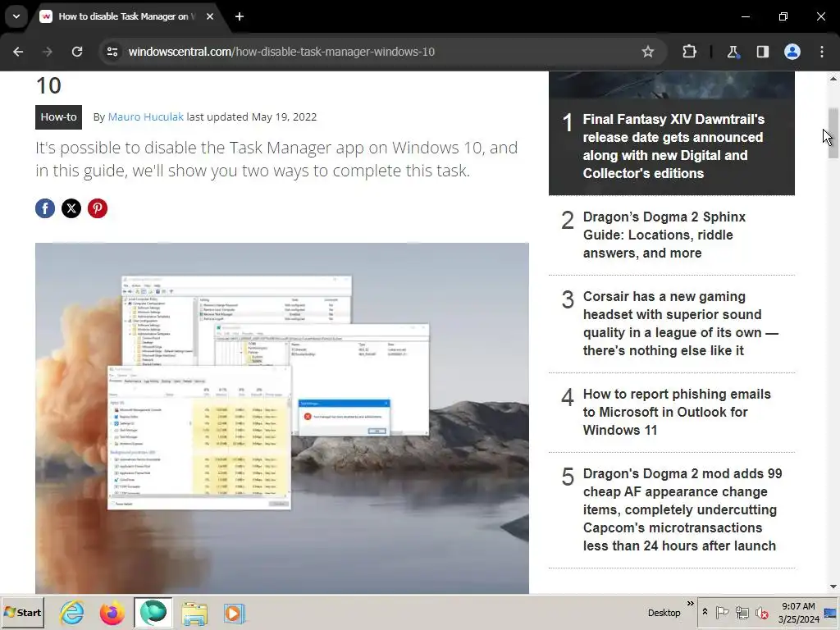The width and height of the screenshot is (840, 630).
Task: Open the Chrome three-dot menu
Action: 822,52
